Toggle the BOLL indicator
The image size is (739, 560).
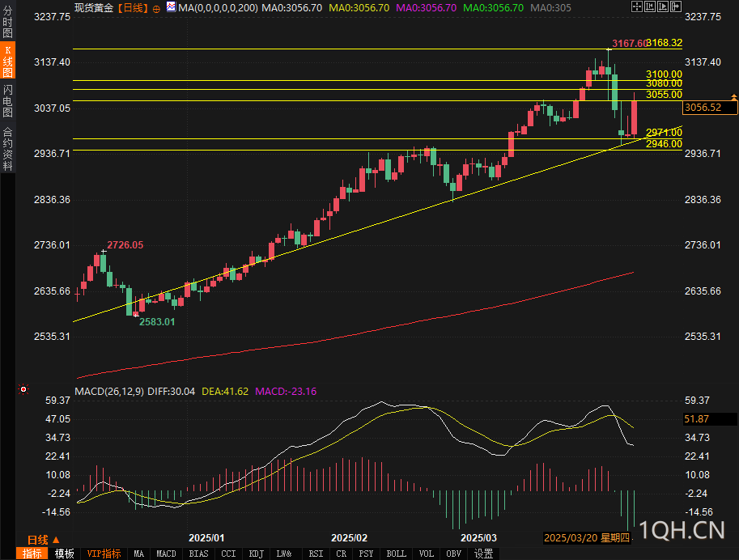pyautogui.click(x=396, y=554)
